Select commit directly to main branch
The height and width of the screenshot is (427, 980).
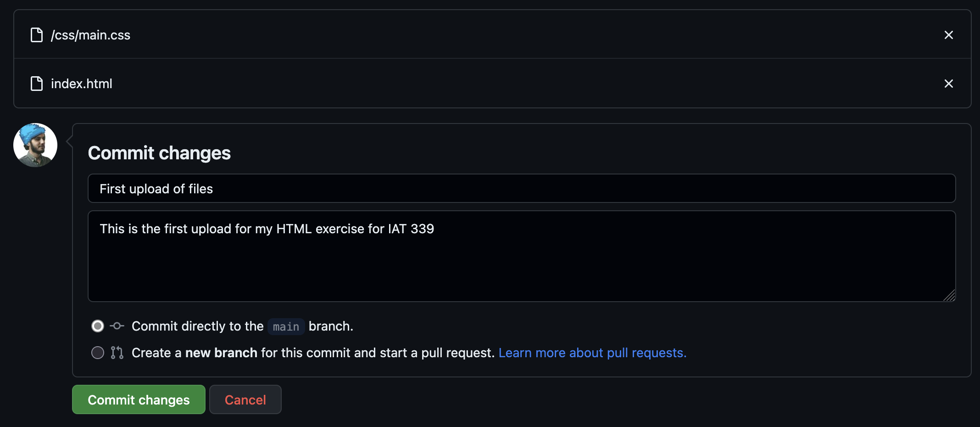click(x=97, y=326)
